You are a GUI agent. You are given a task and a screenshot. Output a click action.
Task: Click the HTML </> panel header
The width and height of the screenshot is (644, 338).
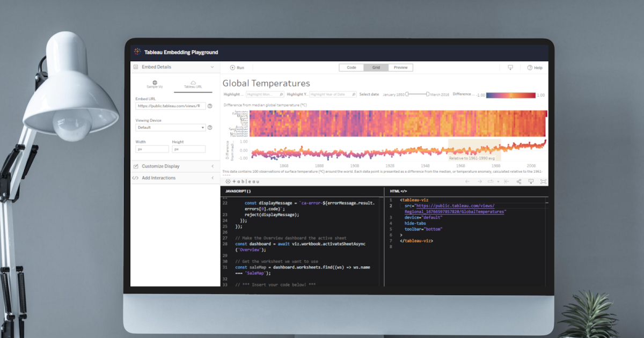point(398,191)
